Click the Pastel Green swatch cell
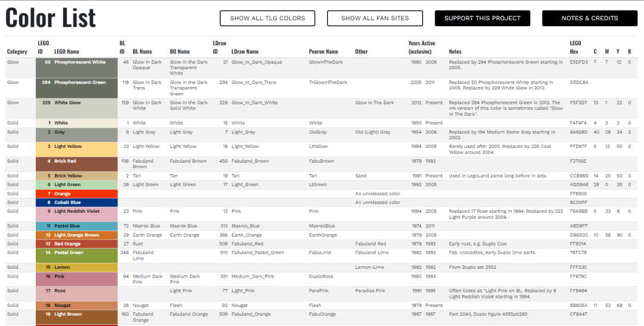Image resolution: width=644 pixels, height=326 pixels. 77,256
